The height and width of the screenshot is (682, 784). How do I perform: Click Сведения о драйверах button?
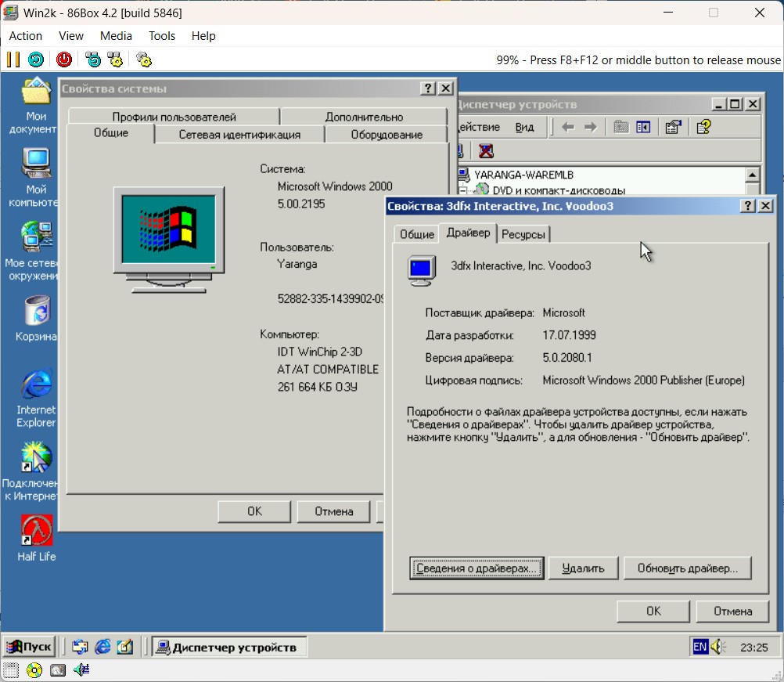tap(477, 568)
